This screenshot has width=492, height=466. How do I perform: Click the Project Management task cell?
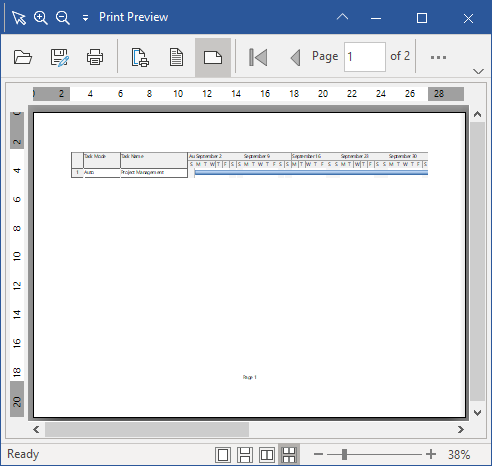pos(154,173)
